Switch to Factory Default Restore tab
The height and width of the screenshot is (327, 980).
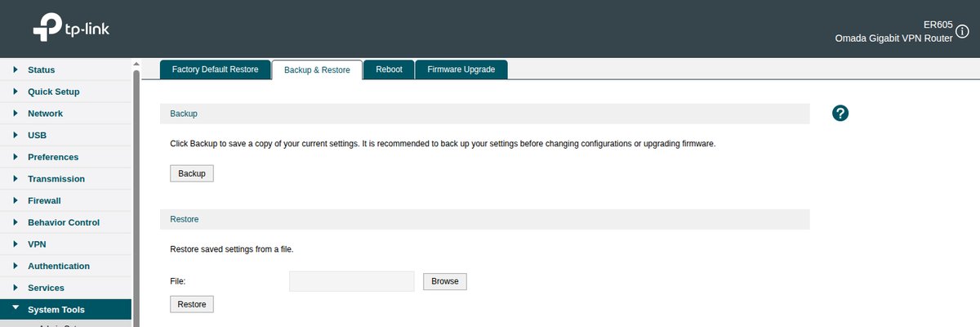(215, 69)
